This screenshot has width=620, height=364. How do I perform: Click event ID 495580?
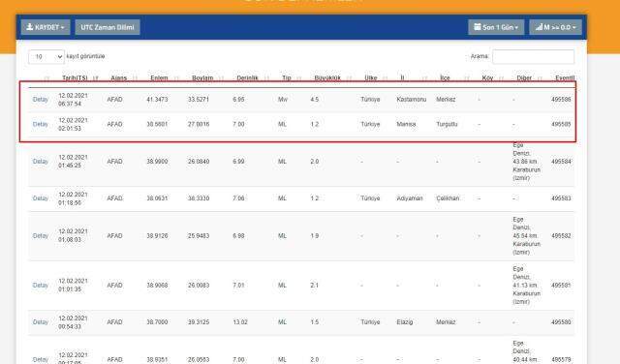click(x=561, y=322)
